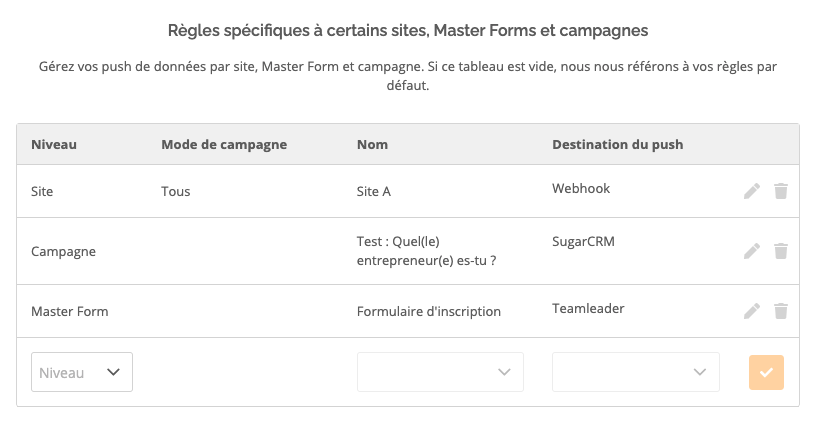This screenshot has height=423, width=814.
Task: Select the Webhook destination cell
Action: 581,188
